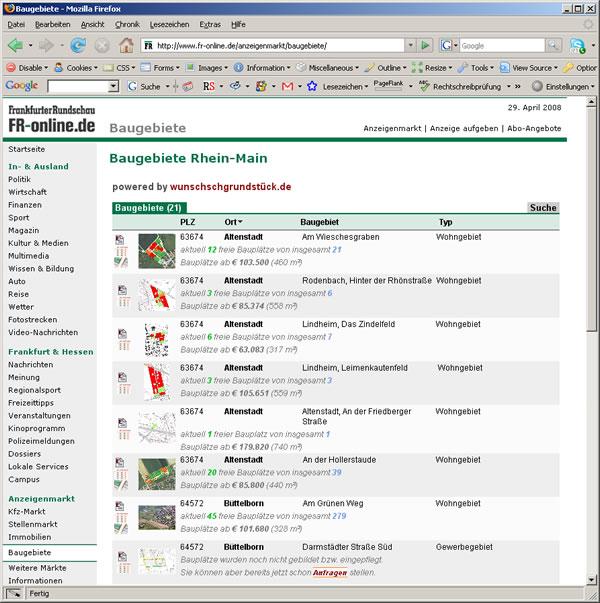The image size is (600, 603).
Task: Click the RS icon in the Google Toolbar
Action: point(209,87)
